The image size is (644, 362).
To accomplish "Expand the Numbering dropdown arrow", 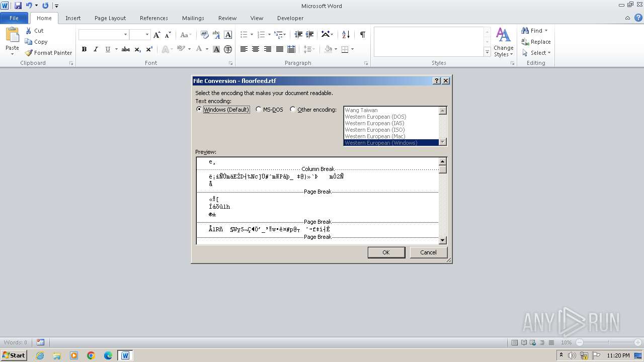I will coord(269,35).
